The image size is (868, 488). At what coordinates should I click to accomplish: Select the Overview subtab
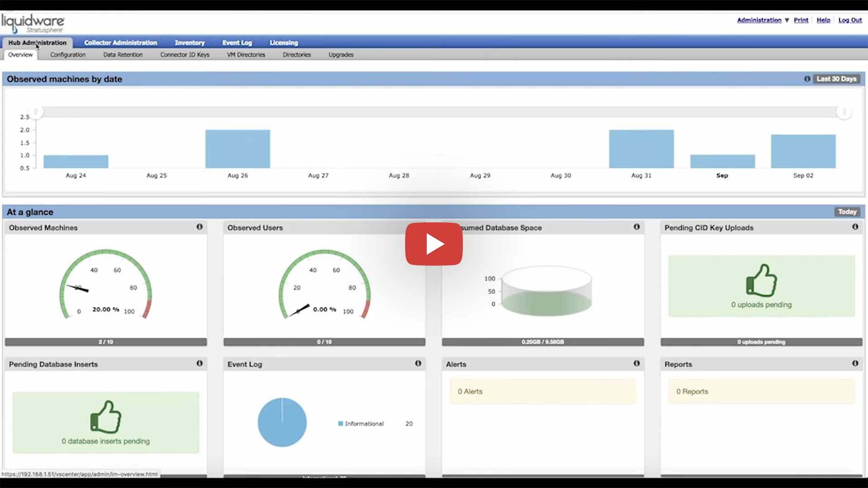[x=20, y=55]
